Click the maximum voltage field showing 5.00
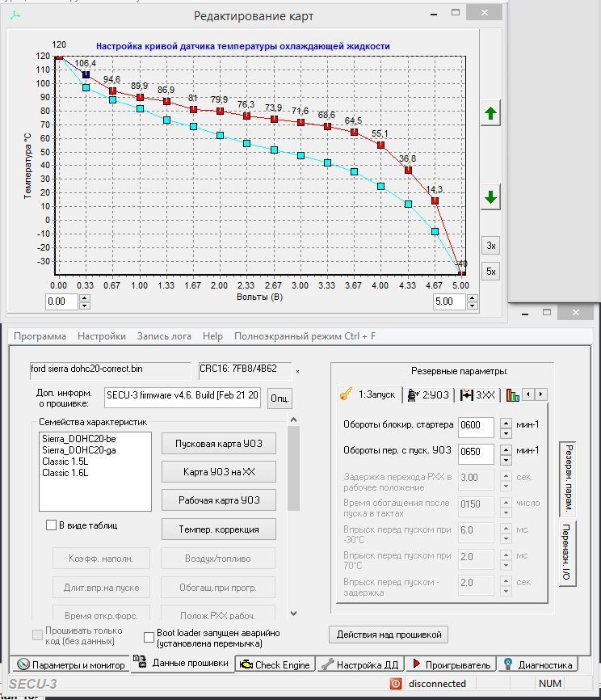Viewport: 601px width, 700px height. click(x=449, y=302)
